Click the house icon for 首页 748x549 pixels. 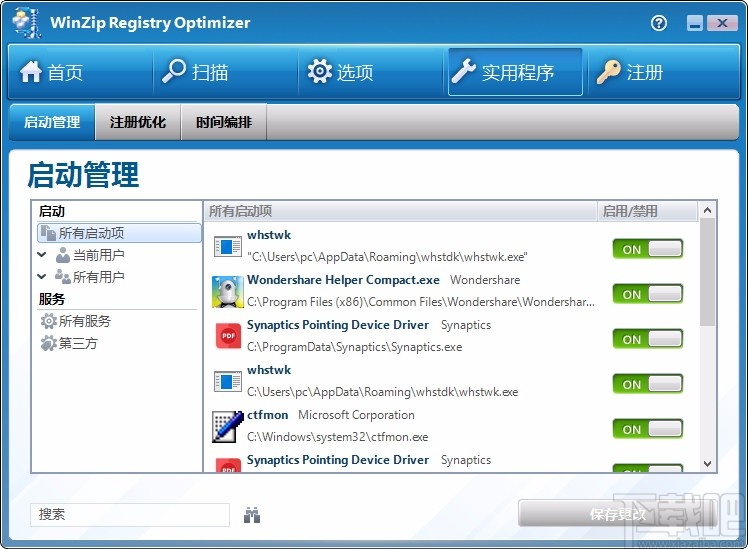31,72
